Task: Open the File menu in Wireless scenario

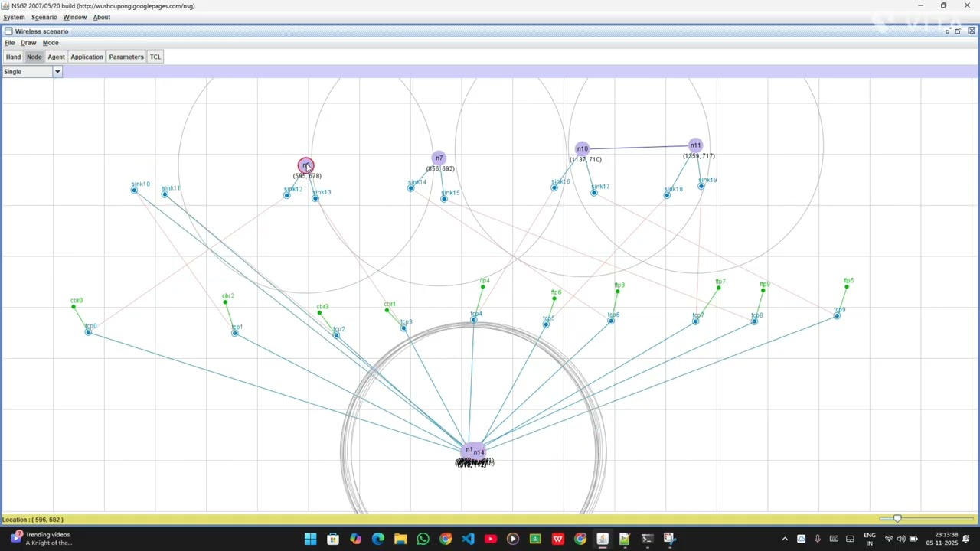Action: click(10, 43)
